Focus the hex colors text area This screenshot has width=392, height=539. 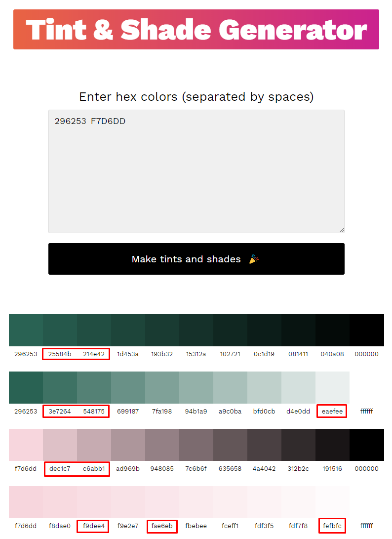[x=196, y=171]
